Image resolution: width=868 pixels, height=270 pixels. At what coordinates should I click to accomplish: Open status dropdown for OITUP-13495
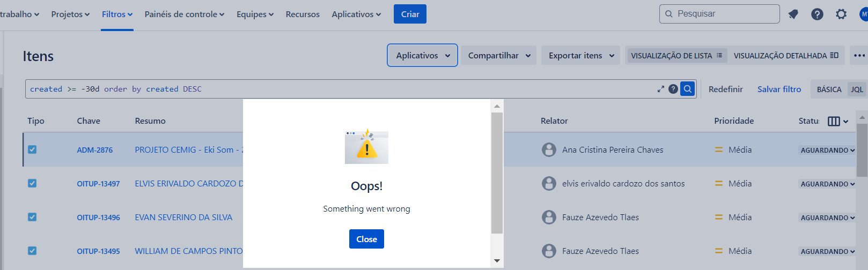827,251
